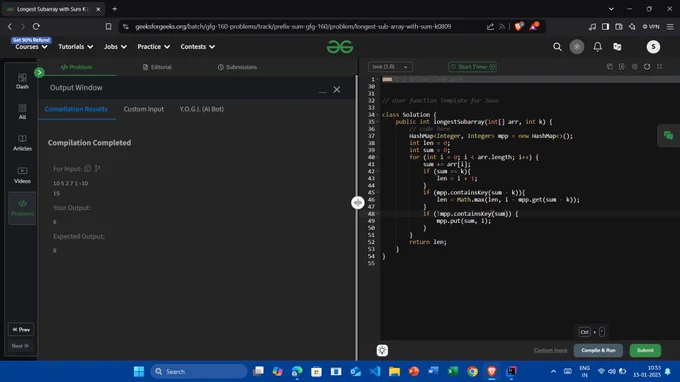
Task: Unfold the collapsed driver code at line 1
Action: (378, 79)
